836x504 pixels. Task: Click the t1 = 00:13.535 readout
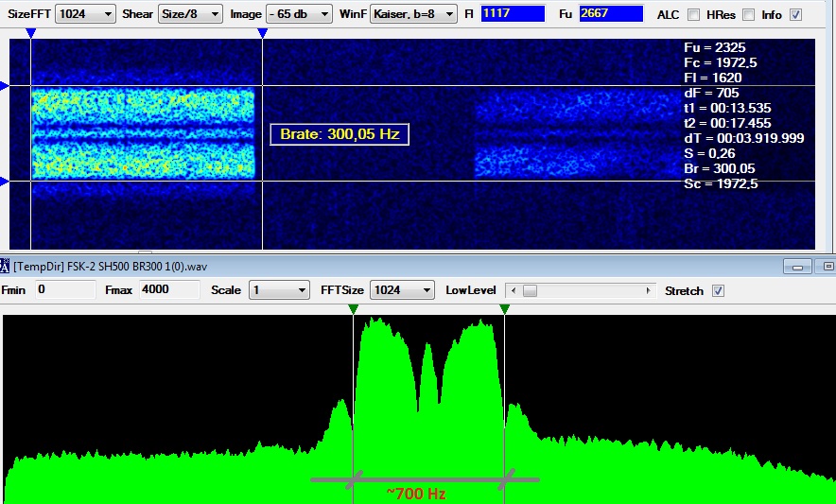point(727,108)
